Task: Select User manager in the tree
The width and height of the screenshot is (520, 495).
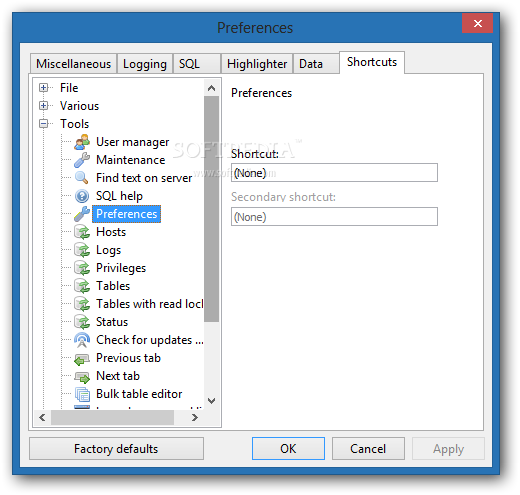Action: tap(133, 142)
